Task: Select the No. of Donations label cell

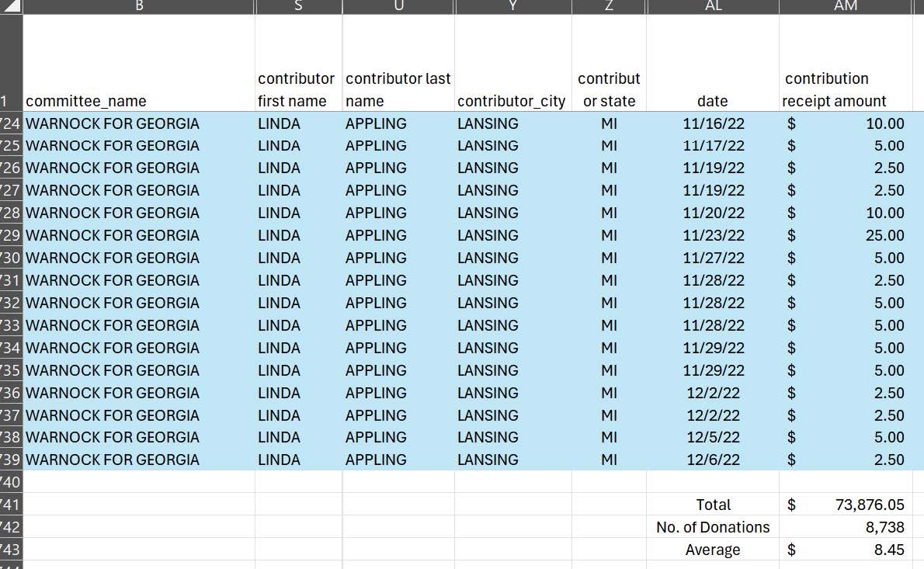Action: pyautogui.click(x=712, y=527)
